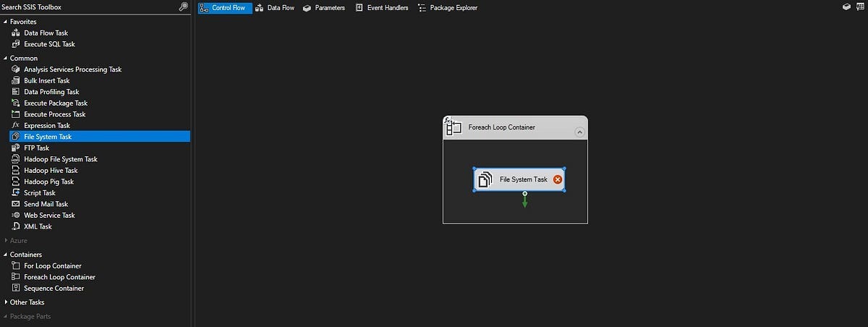Viewport: 868px width, 327px height.
Task: Select the Web Service Task icon
Action: 17,215
